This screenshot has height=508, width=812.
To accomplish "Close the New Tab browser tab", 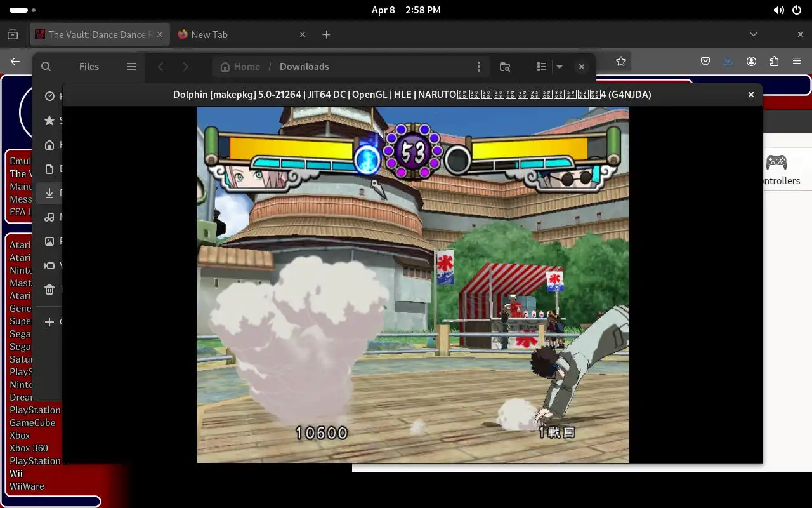I will click(303, 35).
